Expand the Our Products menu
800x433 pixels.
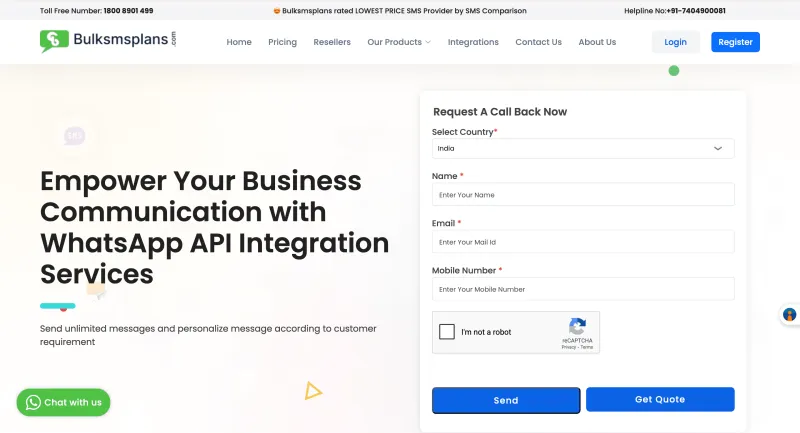pyautogui.click(x=399, y=42)
